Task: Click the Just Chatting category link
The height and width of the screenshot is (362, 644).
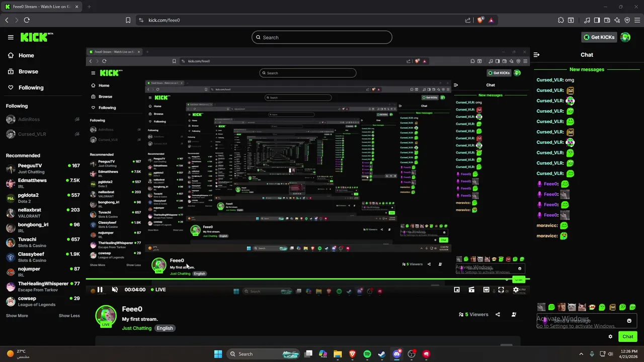Action: point(137,328)
